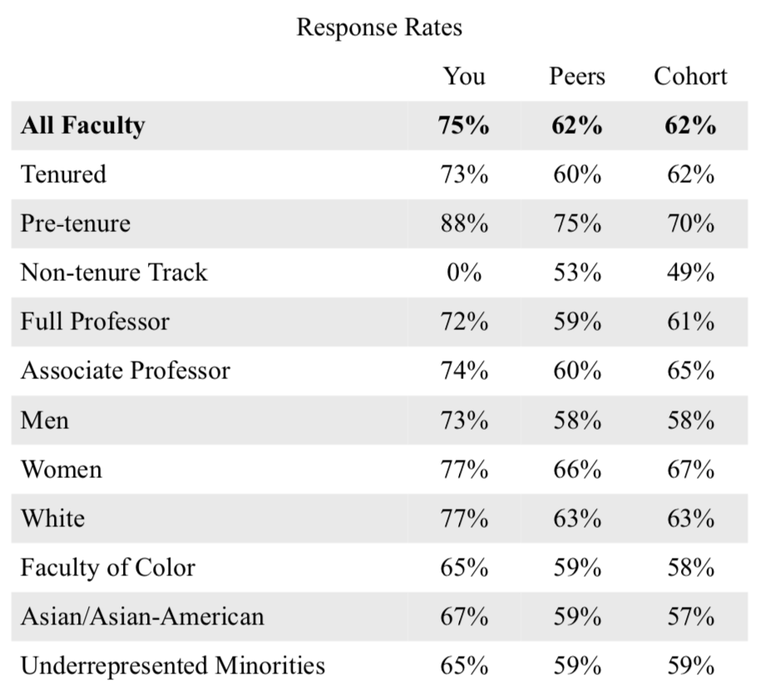Select the Pre-tenure row label
The height and width of the screenshot is (700, 760).
[76, 224]
